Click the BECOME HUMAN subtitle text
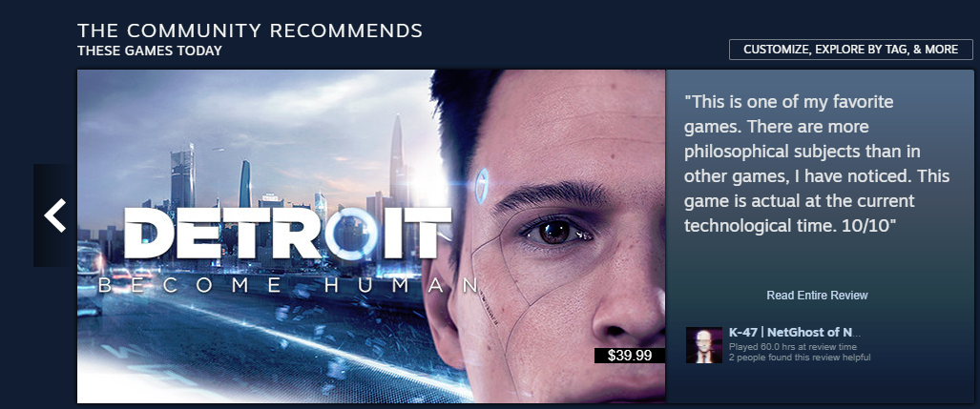This screenshot has height=409, width=980. (x=288, y=286)
